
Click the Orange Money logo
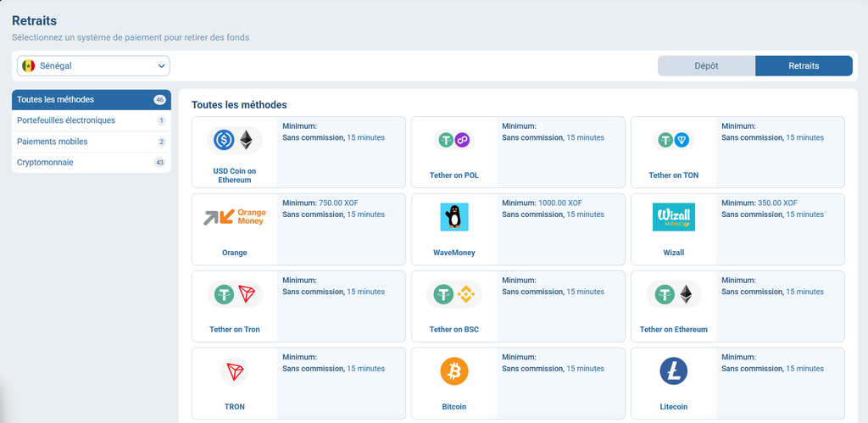click(x=235, y=217)
